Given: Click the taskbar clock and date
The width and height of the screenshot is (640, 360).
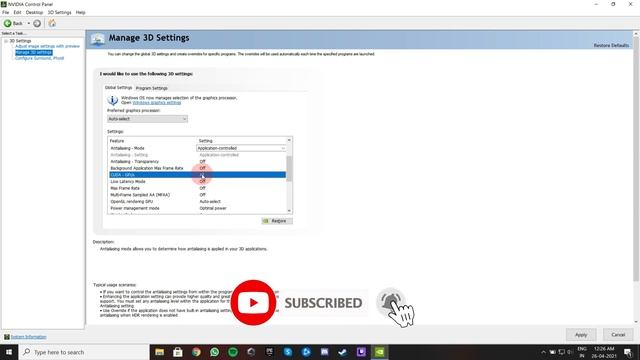Looking at the screenshot, I should click(x=604, y=352).
